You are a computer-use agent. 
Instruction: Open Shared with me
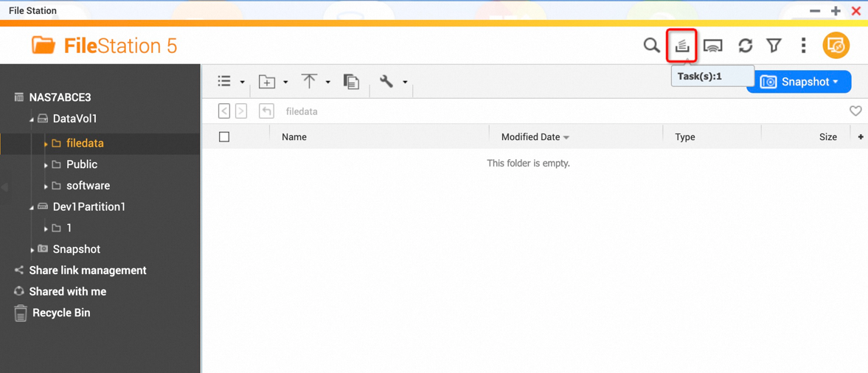68,291
